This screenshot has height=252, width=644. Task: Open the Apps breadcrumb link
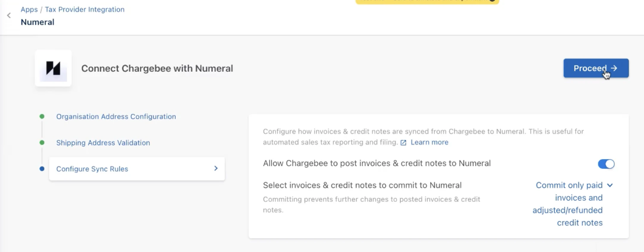(x=29, y=10)
